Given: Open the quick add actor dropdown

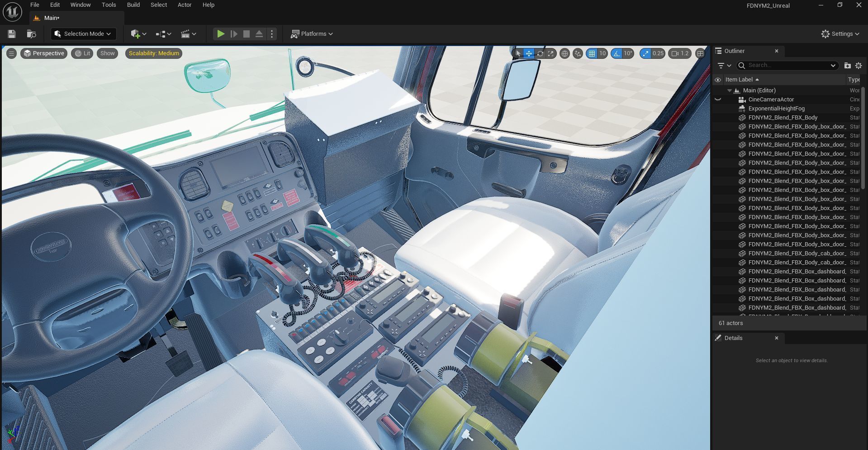Looking at the screenshot, I should 138,34.
